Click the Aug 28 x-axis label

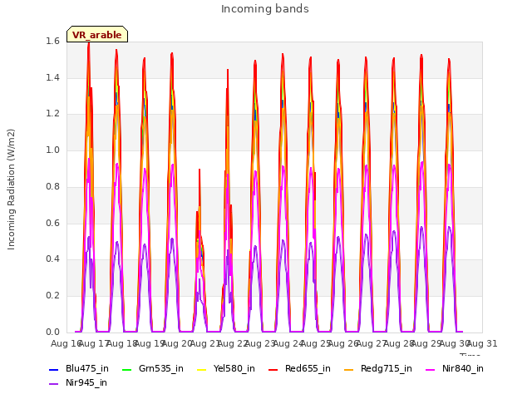tap(399, 343)
